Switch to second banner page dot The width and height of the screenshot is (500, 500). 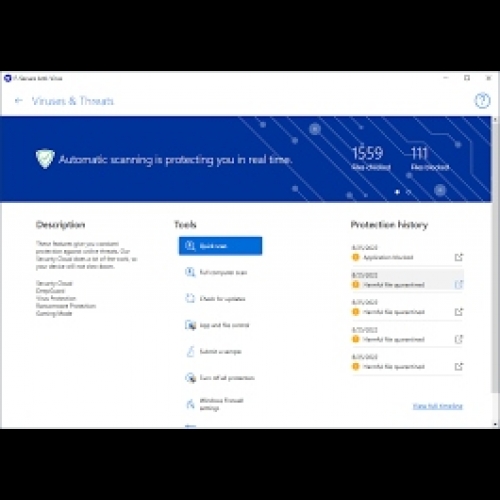[408, 192]
